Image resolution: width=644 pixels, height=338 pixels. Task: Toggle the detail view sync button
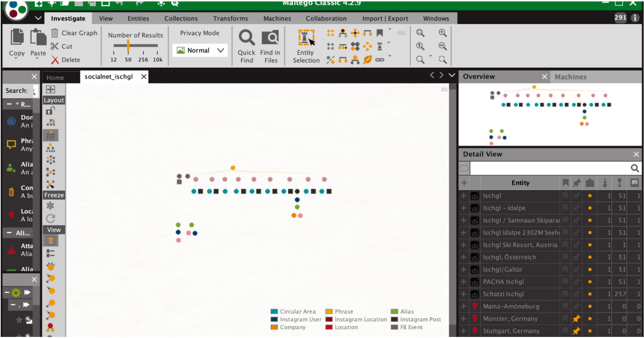[464, 168]
